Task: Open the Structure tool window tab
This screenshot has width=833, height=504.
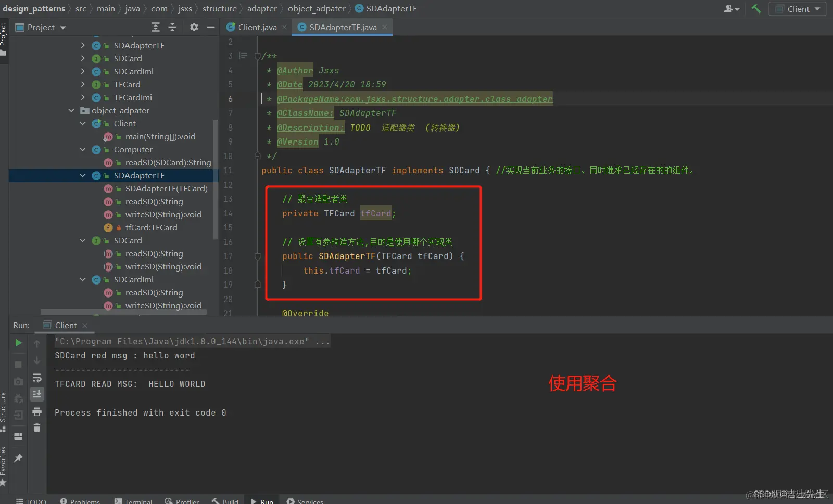Action: pos(4,411)
